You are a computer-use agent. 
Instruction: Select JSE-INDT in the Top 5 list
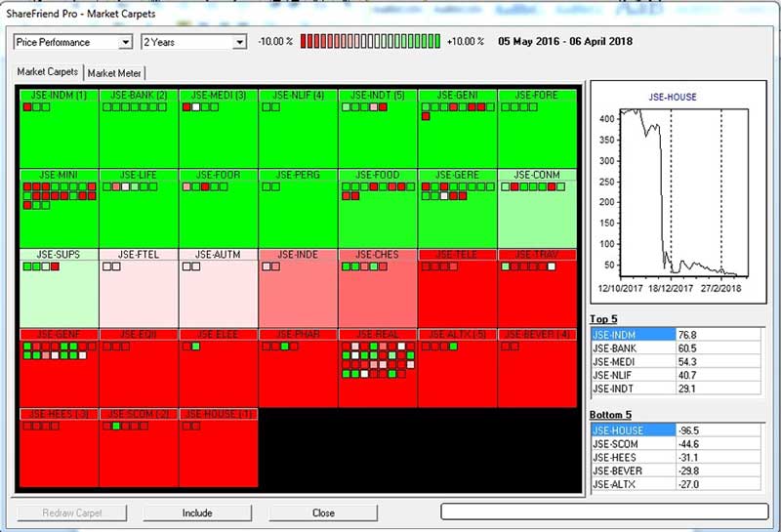coord(633,389)
